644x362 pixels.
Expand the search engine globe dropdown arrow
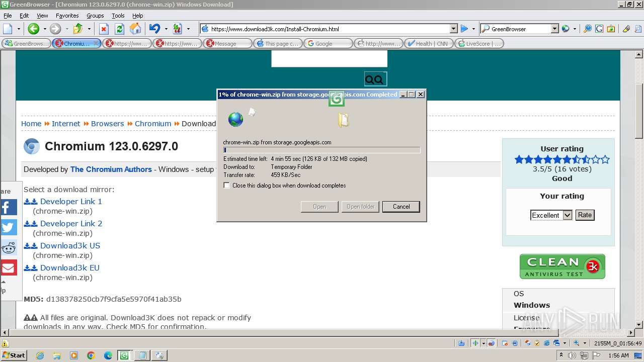pyautogui.click(x=575, y=29)
